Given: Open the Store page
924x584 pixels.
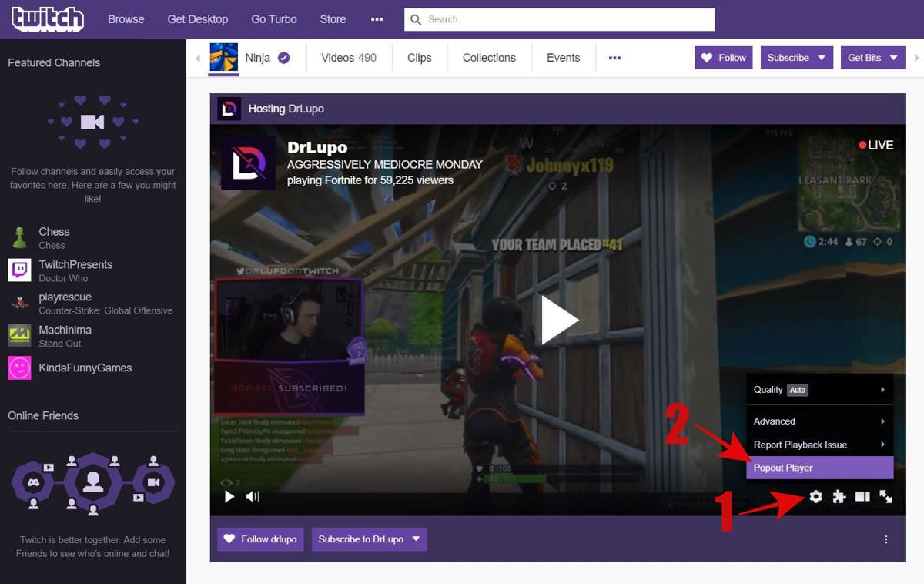Looking at the screenshot, I should 333,19.
